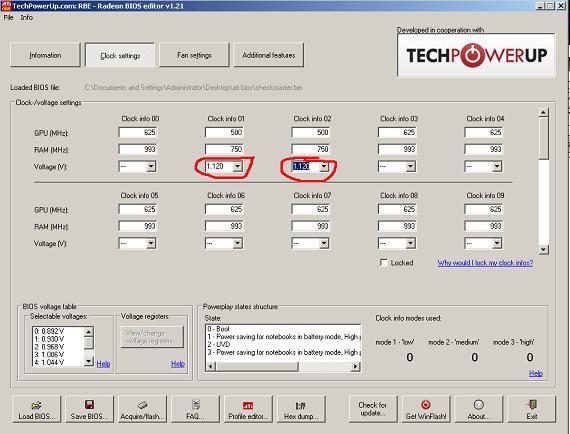
Task: Click Help link under Clock info modes used
Action: point(536,373)
